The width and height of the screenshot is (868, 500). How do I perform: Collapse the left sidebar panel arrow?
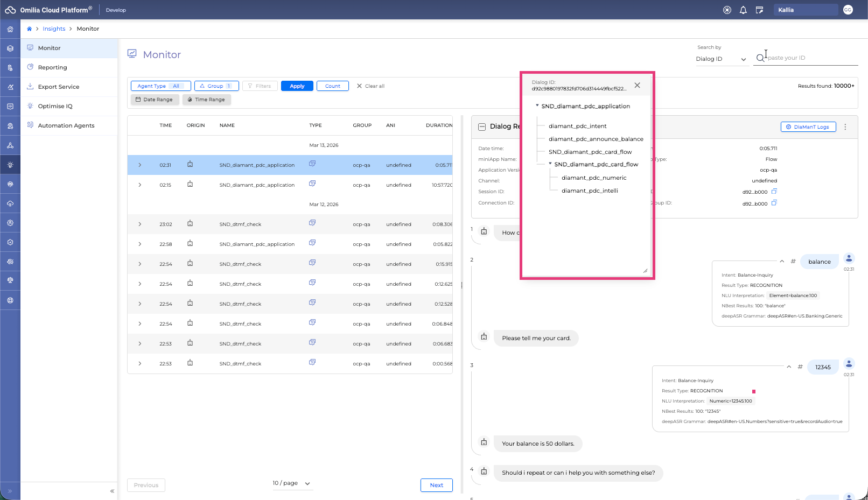pos(112,491)
